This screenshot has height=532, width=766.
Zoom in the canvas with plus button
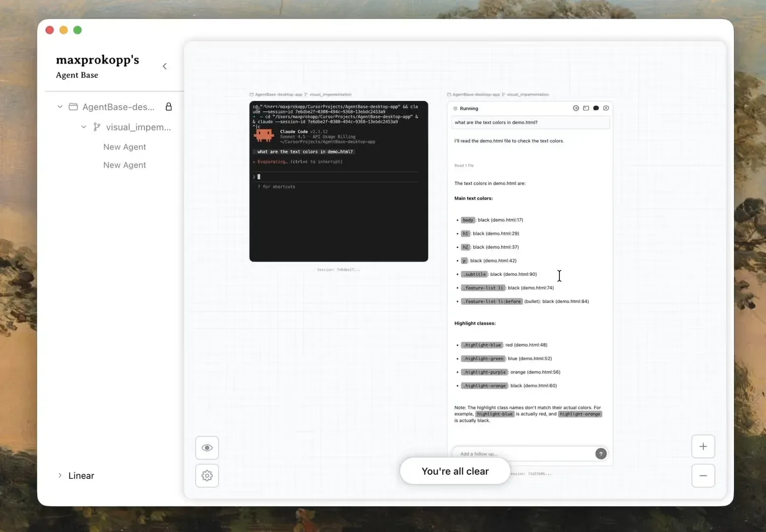(x=703, y=446)
